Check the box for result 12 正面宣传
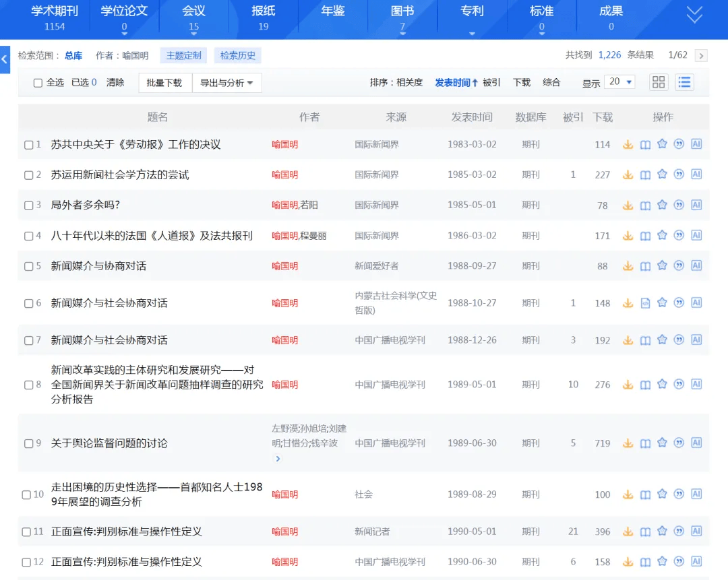Image resolution: width=728 pixels, height=580 pixels. (26, 562)
